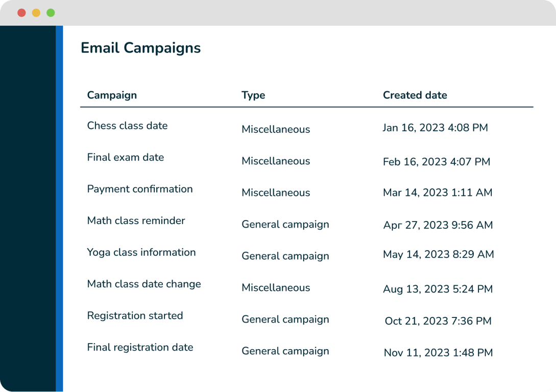Viewport: 556px width, 392px height.
Task: Open the Math class reminder campaign
Action: [136, 220]
